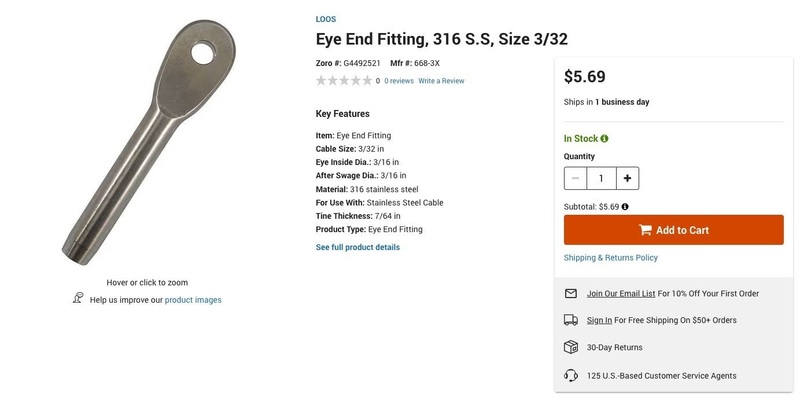
Task: Open the LOOS brand link
Action: [x=326, y=19]
